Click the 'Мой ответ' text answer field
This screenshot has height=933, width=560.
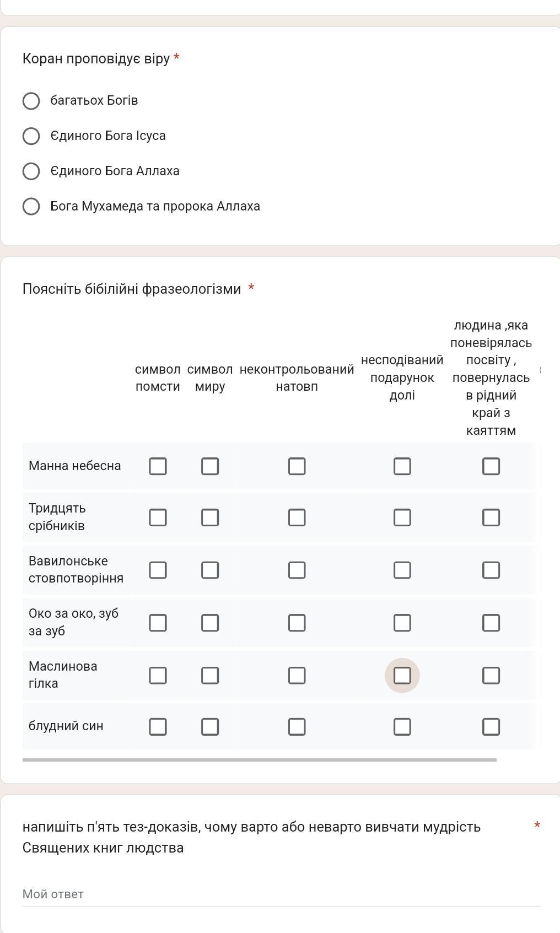[281, 894]
